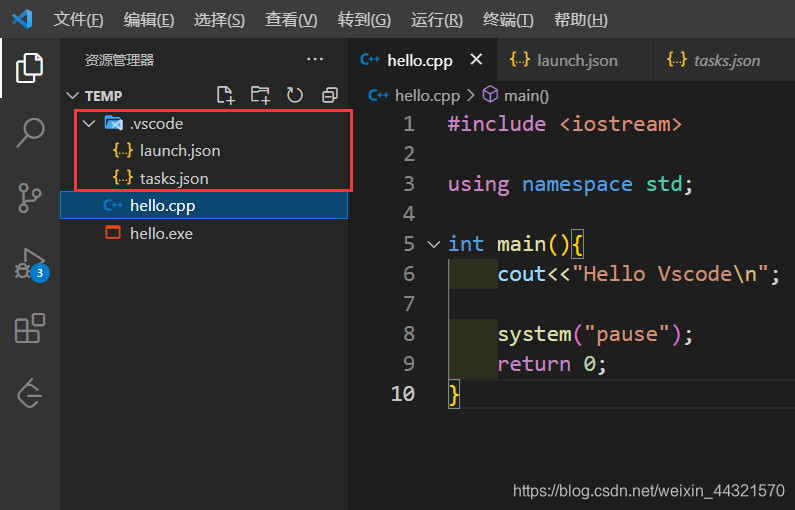Refresh the Explorer file tree
This screenshot has height=510, width=795.
(x=295, y=95)
